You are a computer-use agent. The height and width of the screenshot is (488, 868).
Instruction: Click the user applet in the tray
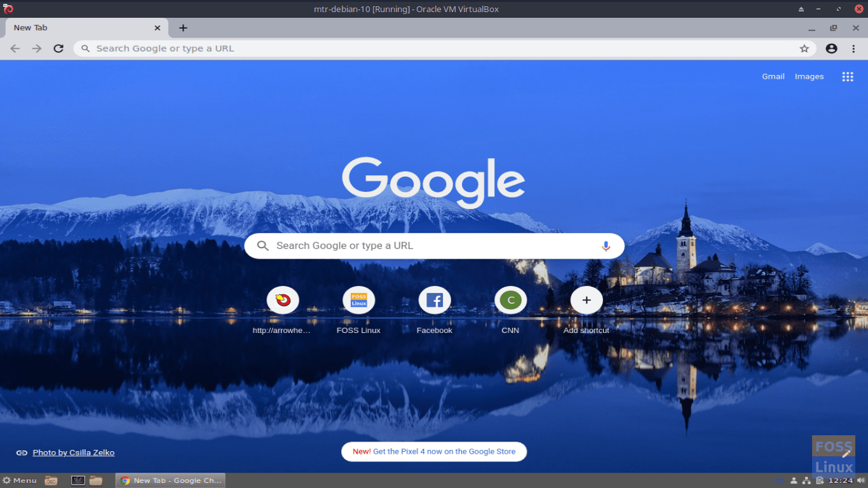click(x=794, y=480)
